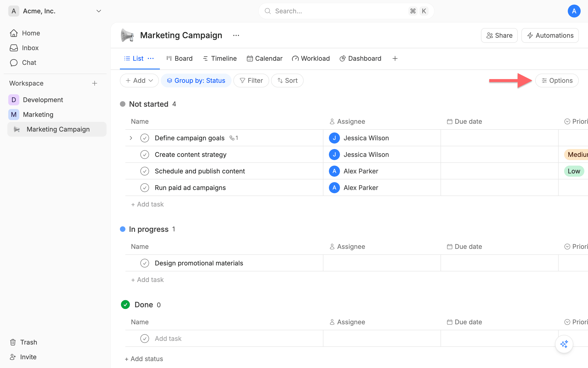Switch to the Workload view
The height and width of the screenshot is (368, 588).
click(x=311, y=58)
